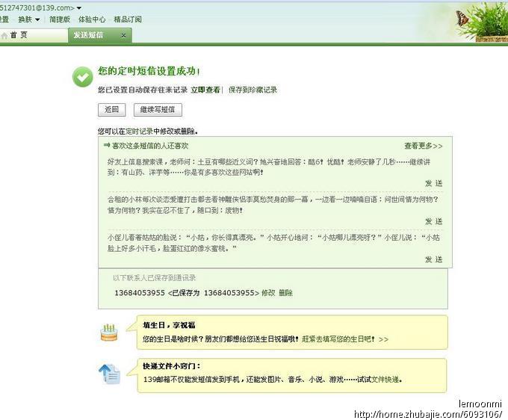508x420 pixels.
Task: Click the arrow icon before 喜欢这条短信
Action: (x=107, y=145)
